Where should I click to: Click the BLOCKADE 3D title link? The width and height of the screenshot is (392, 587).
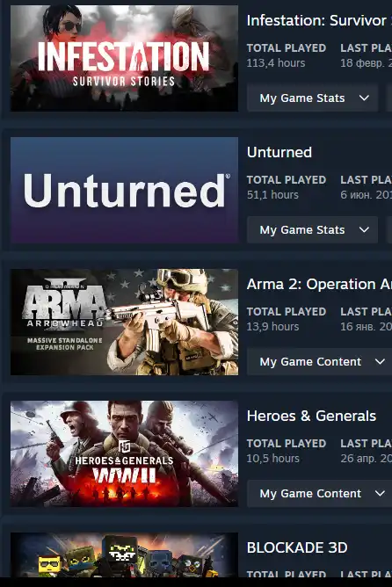coord(297,547)
